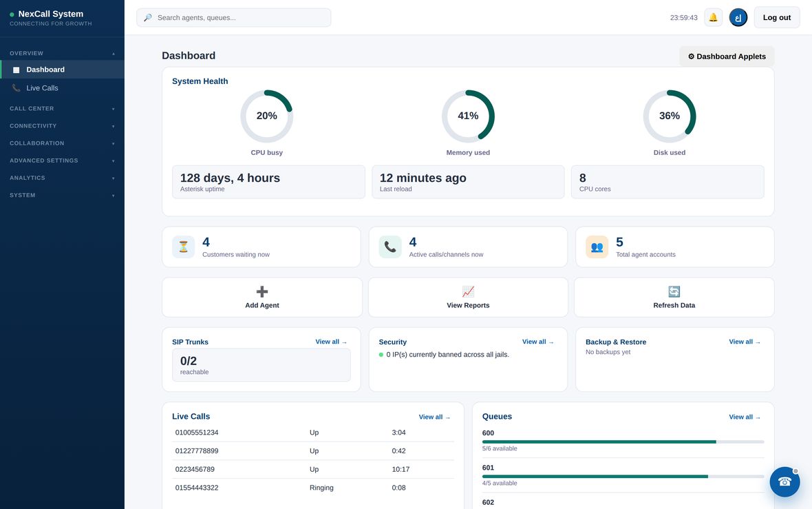Open the user avatar in the header
This screenshot has width=812, height=509.
tap(738, 18)
